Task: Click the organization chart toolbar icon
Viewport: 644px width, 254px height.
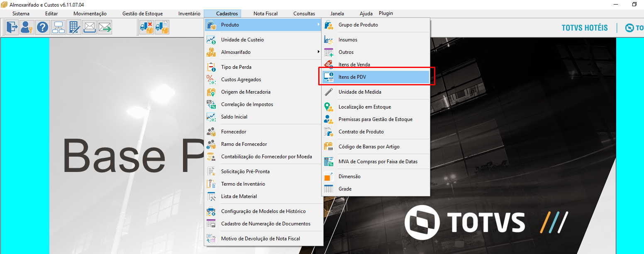Action: click(x=59, y=28)
